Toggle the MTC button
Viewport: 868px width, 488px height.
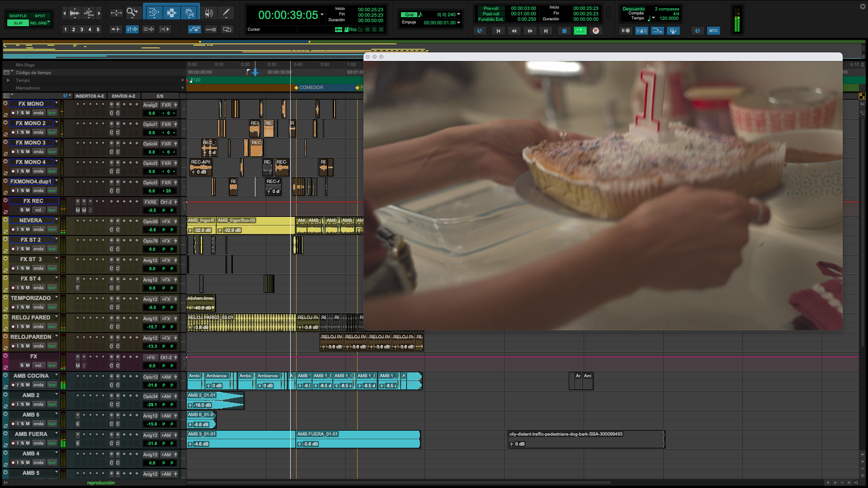(713, 31)
